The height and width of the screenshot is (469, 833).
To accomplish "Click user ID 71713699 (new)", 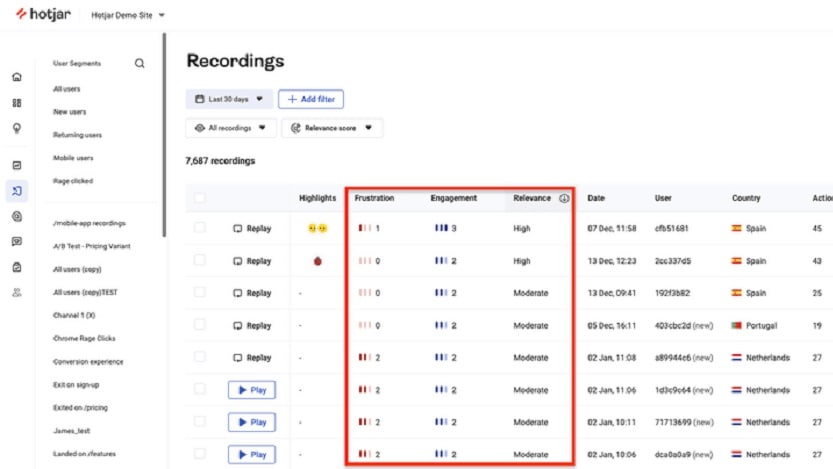I will tap(684, 422).
